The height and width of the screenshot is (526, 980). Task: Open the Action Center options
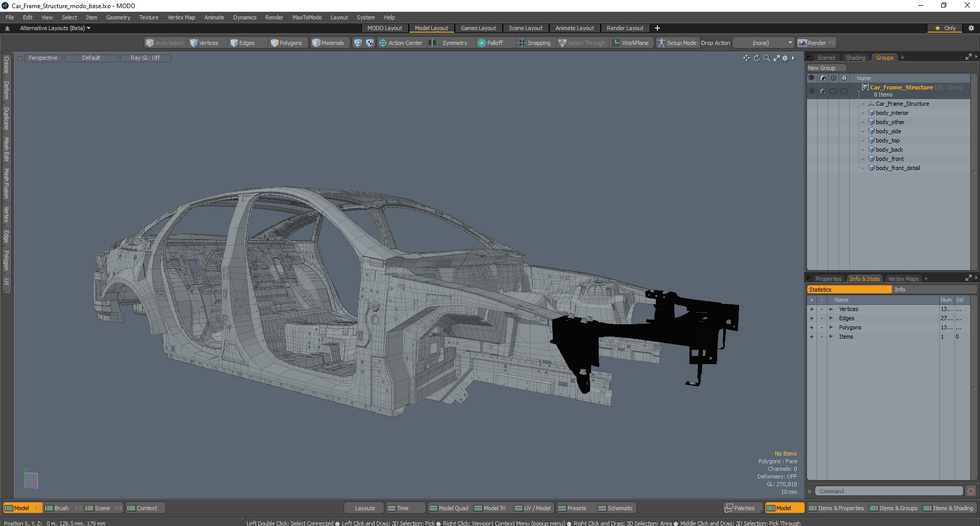[x=401, y=43]
